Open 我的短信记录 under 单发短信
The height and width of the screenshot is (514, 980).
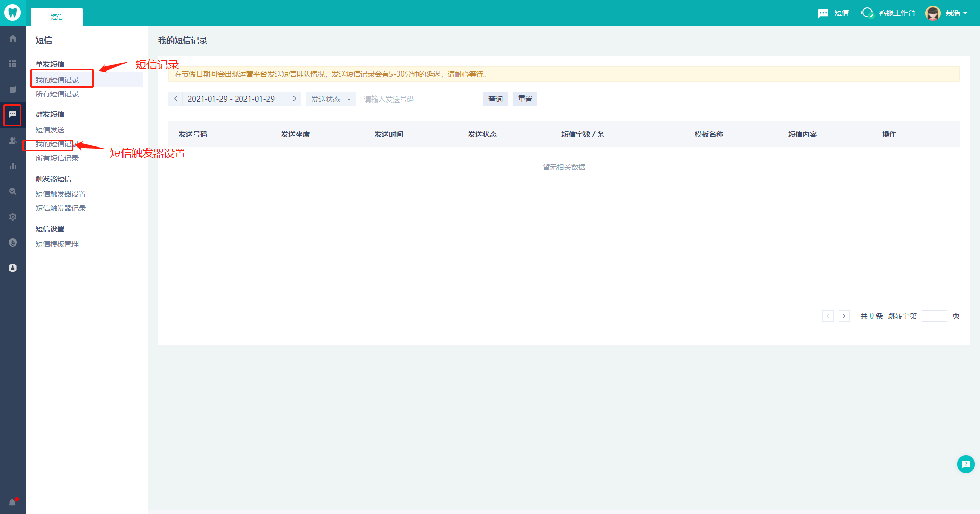(x=57, y=80)
